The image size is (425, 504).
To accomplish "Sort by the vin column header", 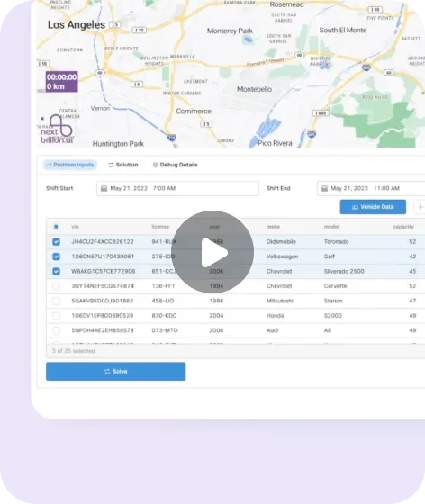I will pos(75,227).
